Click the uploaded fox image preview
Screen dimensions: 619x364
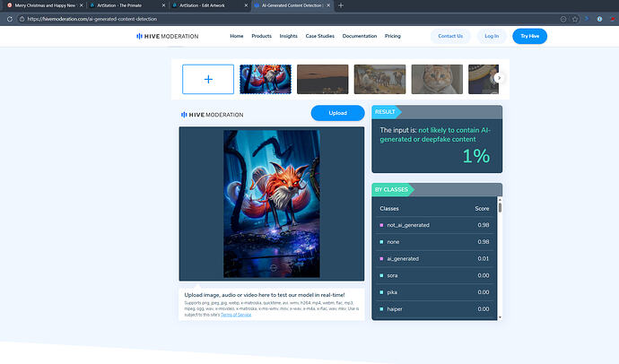[272, 204]
